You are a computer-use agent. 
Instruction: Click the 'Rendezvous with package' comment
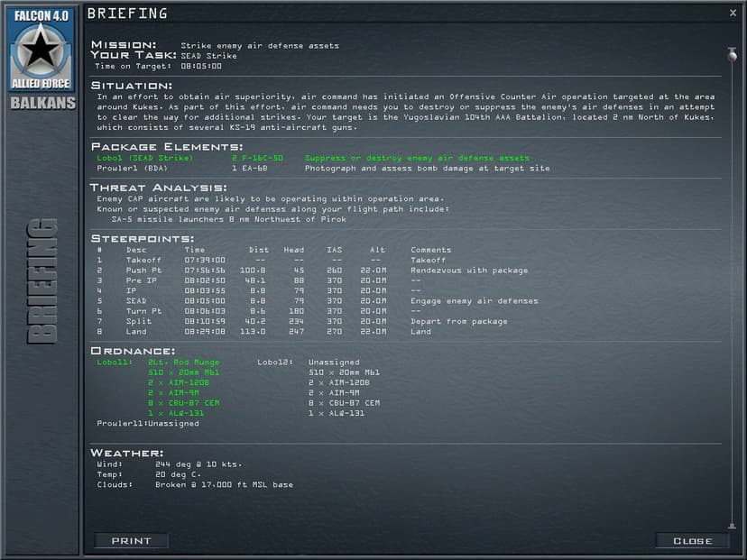coord(469,271)
